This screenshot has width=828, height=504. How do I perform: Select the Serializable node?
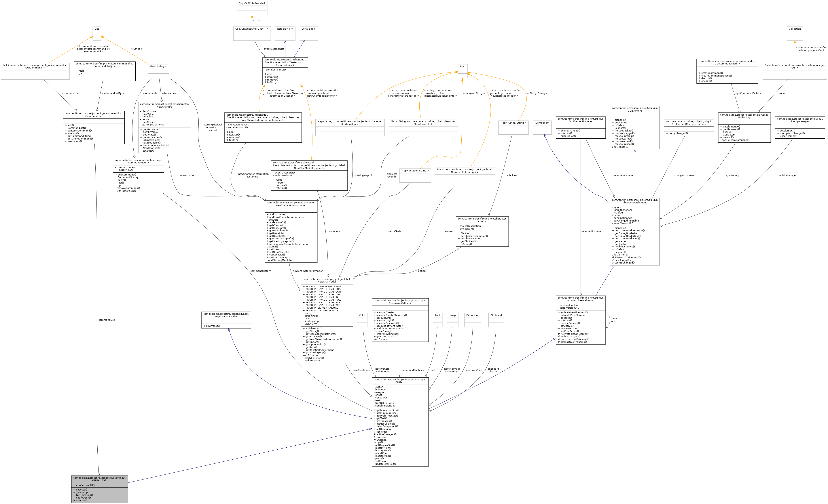click(308, 34)
